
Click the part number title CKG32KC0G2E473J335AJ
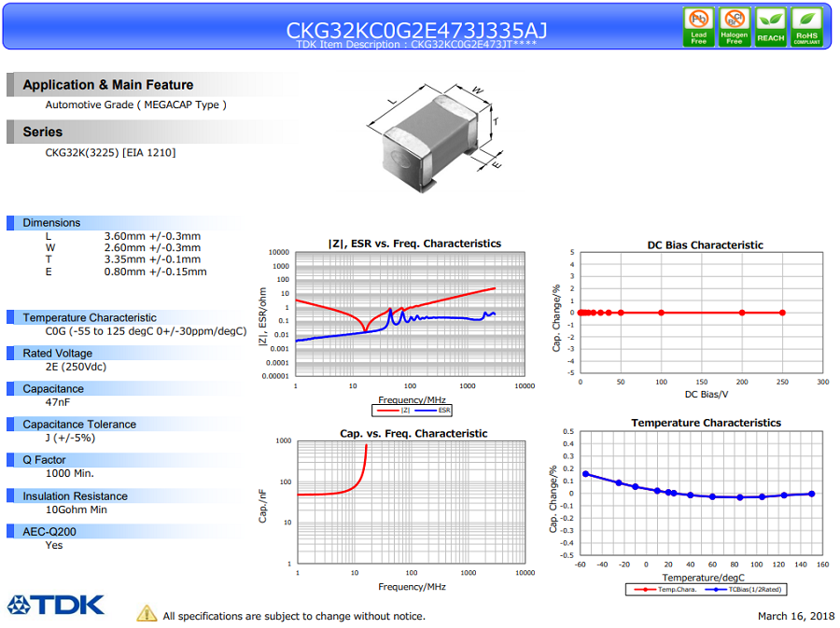416,30
